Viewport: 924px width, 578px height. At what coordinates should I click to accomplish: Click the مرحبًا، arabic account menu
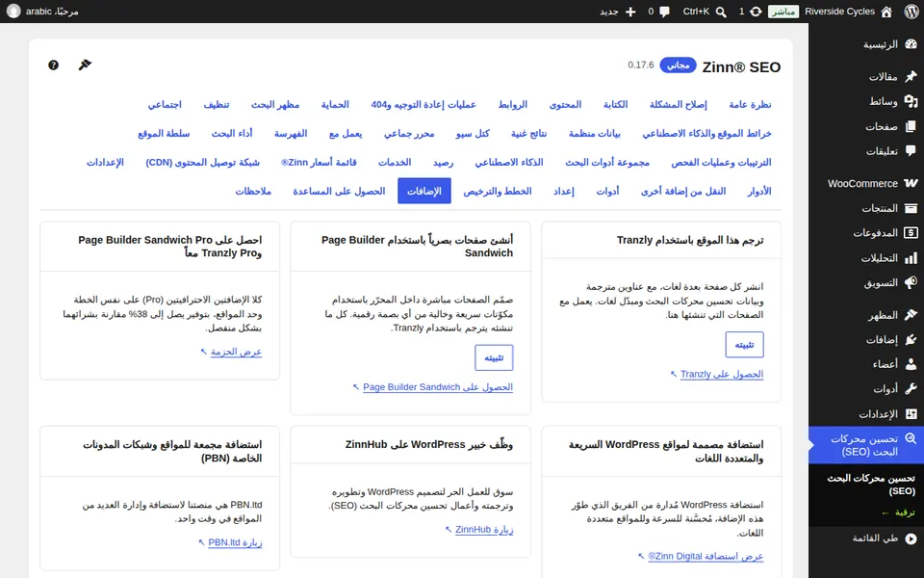(x=43, y=12)
